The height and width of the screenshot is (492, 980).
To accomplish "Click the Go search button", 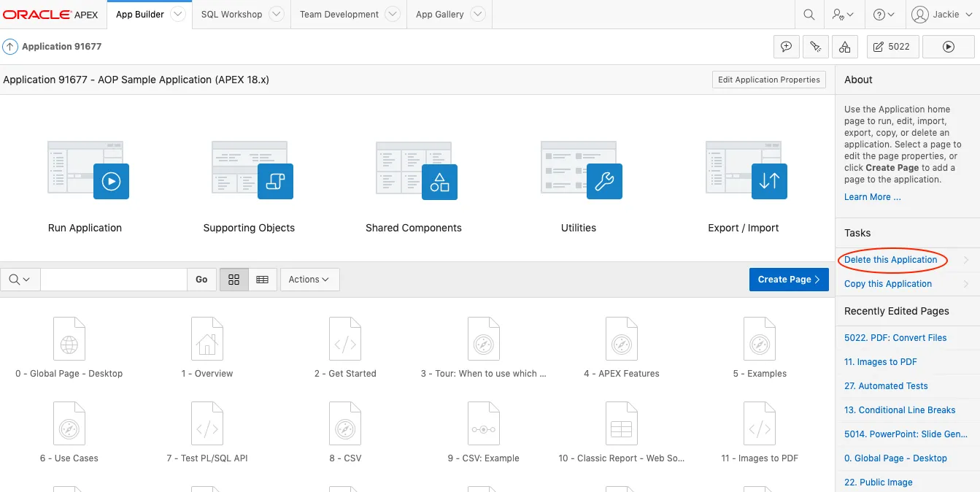I will tap(201, 280).
